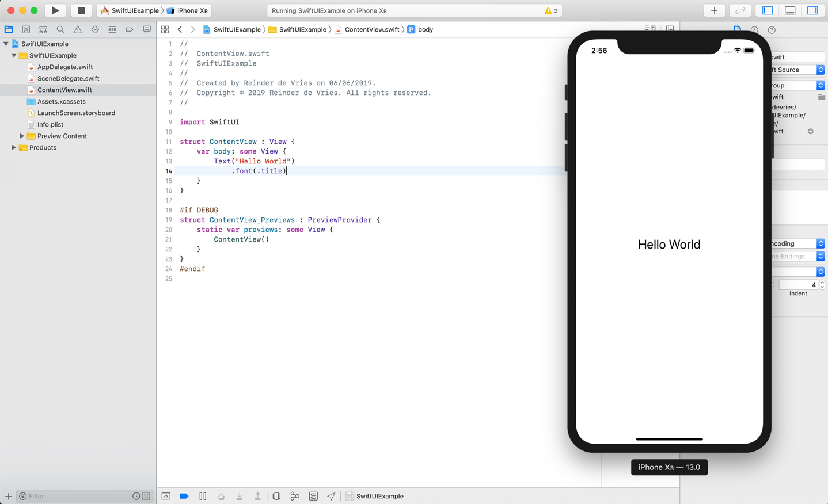Open the Test navigator diamond tab

(95, 29)
